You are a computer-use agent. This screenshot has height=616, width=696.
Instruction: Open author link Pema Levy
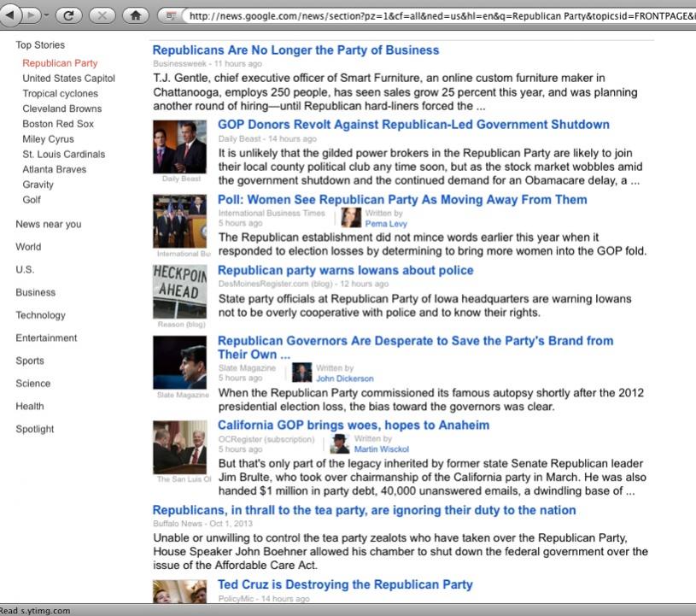point(386,224)
